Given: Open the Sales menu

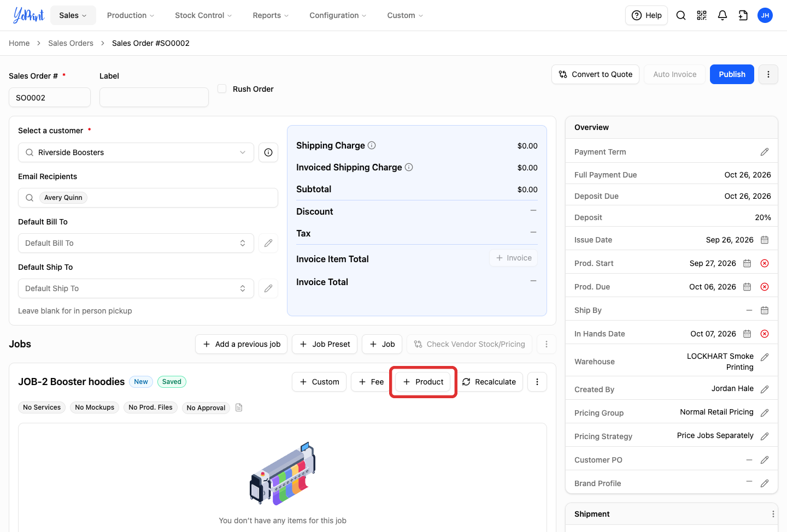Looking at the screenshot, I should click(x=73, y=15).
